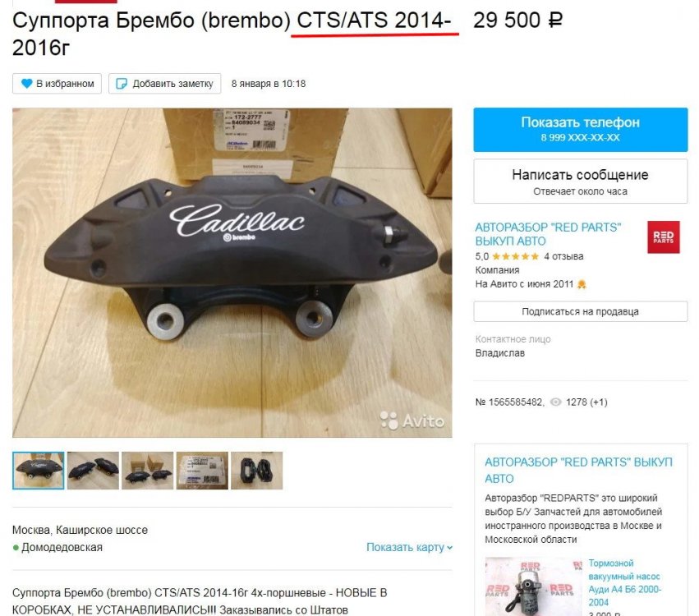
Task: Open Тормозной вакуумный насос Ауди A4 listing
Action: tap(624, 582)
